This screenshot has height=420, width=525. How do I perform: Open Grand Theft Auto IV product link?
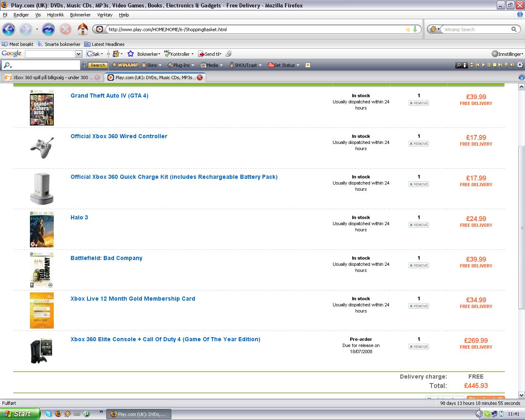click(x=110, y=96)
